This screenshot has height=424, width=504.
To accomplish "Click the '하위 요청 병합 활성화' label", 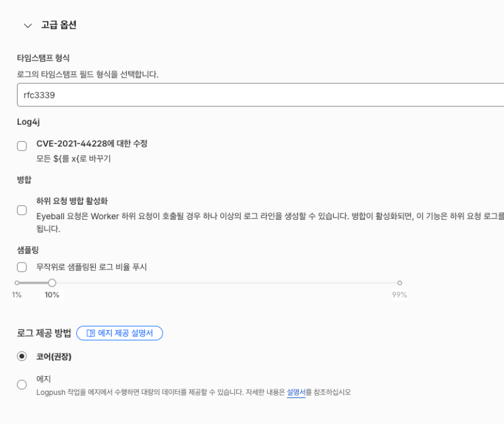I will click(x=72, y=201).
